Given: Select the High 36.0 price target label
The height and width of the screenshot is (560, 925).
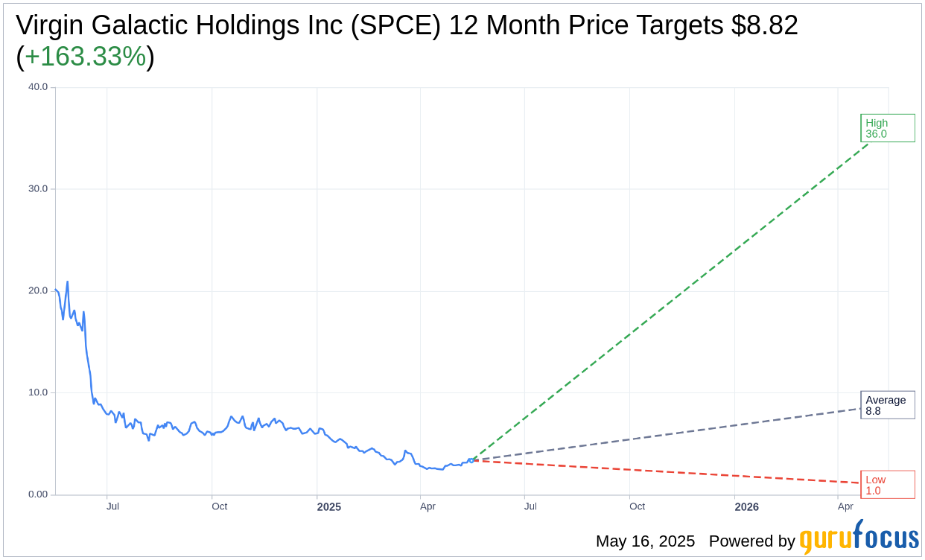Looking at the screenshot, I should point(888,128).
